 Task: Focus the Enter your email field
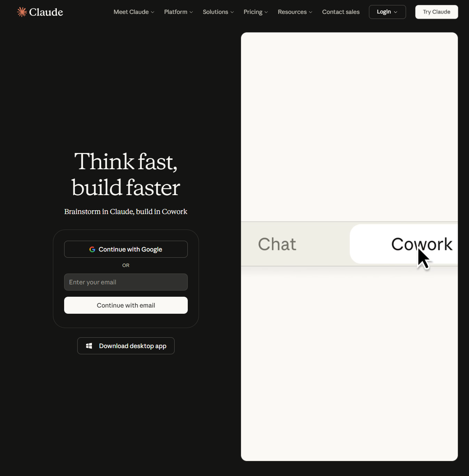click(x=126, y=282)
